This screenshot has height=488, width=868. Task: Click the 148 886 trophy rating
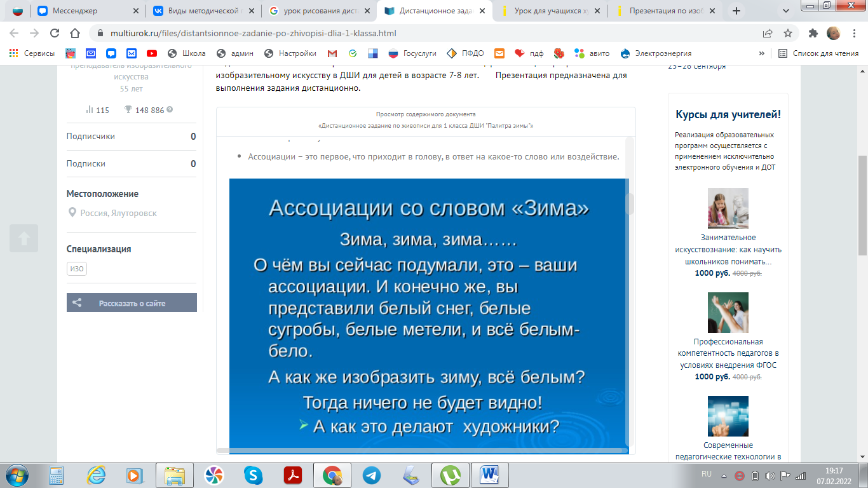pyautogui.click(x=149, y=110)
